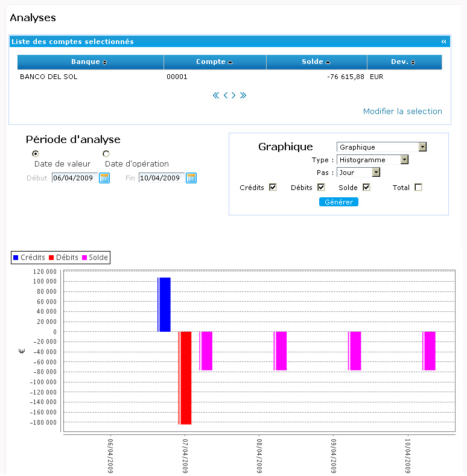Open Modifier la selection link
467x476 pixels.
coord(402,112)
